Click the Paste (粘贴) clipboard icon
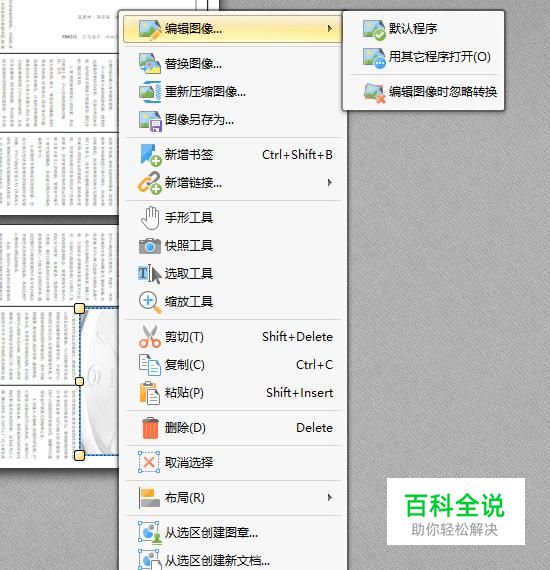The image size is (550, 570). [149, 393]
